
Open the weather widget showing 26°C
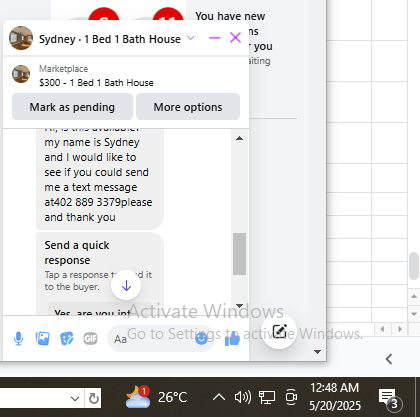click(157, 397)
